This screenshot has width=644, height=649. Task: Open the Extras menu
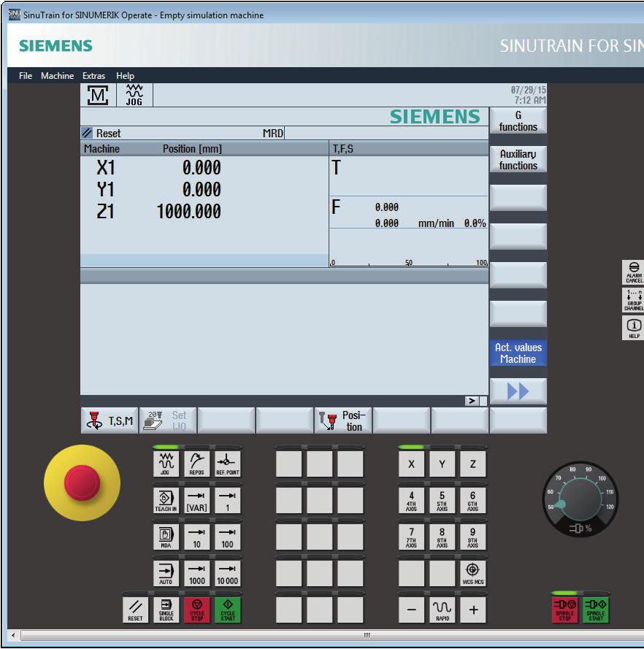[93, 76]
